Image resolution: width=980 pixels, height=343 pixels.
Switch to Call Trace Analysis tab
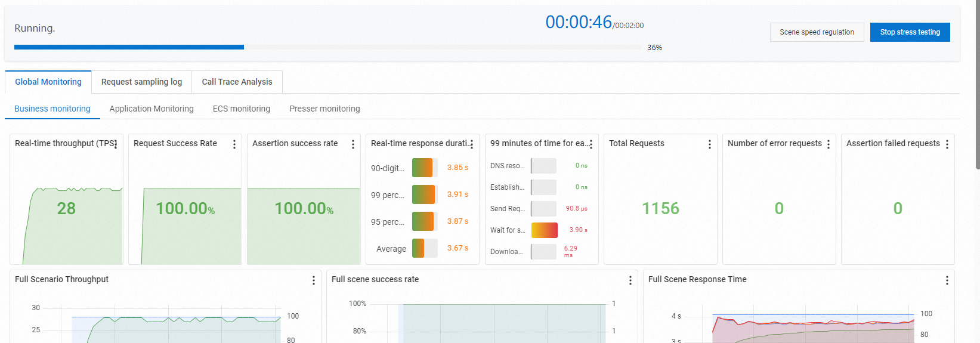coord(237,82)
